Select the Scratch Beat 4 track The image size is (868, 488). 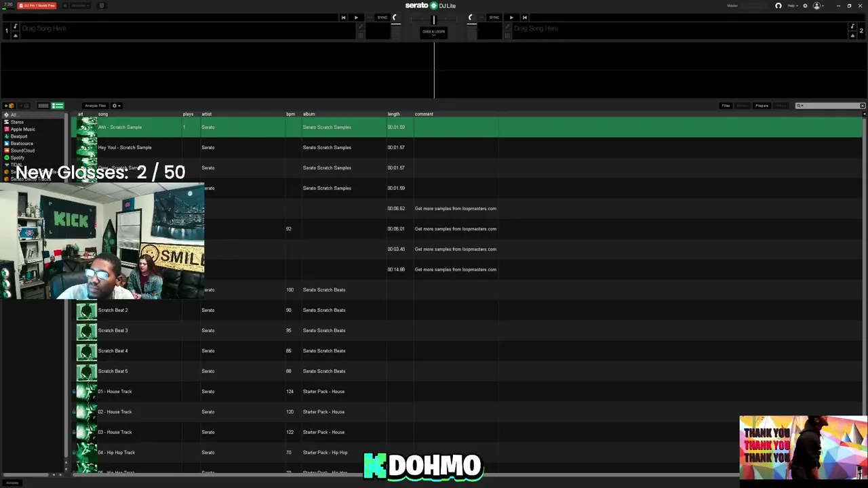point(467,351)
